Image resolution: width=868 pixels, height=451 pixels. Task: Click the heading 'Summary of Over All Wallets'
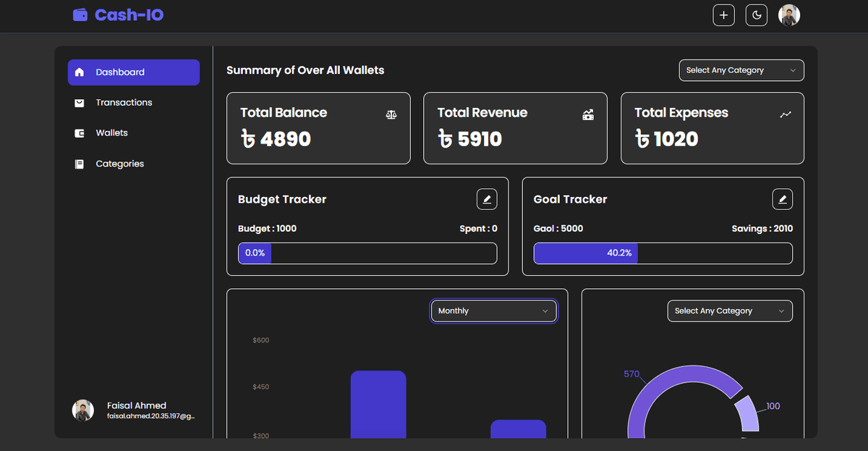(305, 70)
